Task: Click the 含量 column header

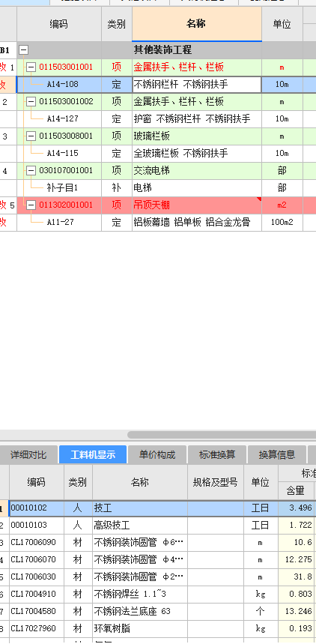Action: tap(295, 490)
